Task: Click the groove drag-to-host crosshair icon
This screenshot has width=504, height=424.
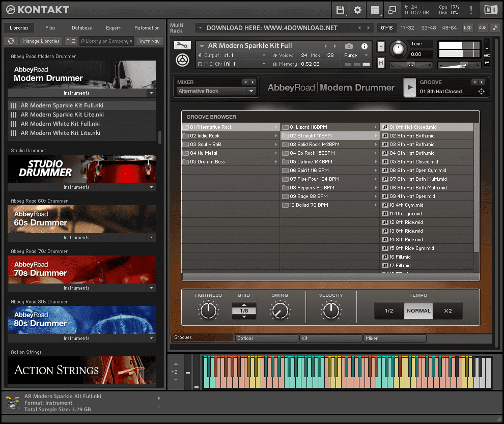Action: pos(481,91)
